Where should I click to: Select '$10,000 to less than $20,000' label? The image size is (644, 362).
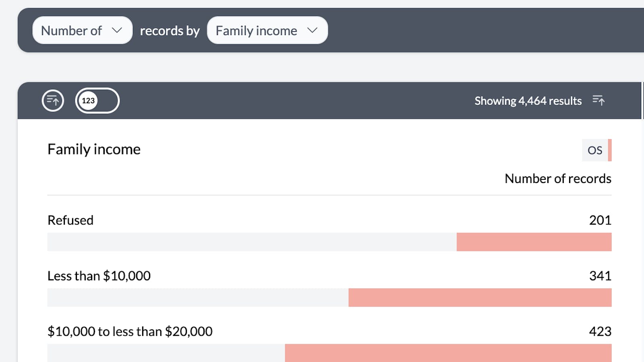tap(130, 331)
